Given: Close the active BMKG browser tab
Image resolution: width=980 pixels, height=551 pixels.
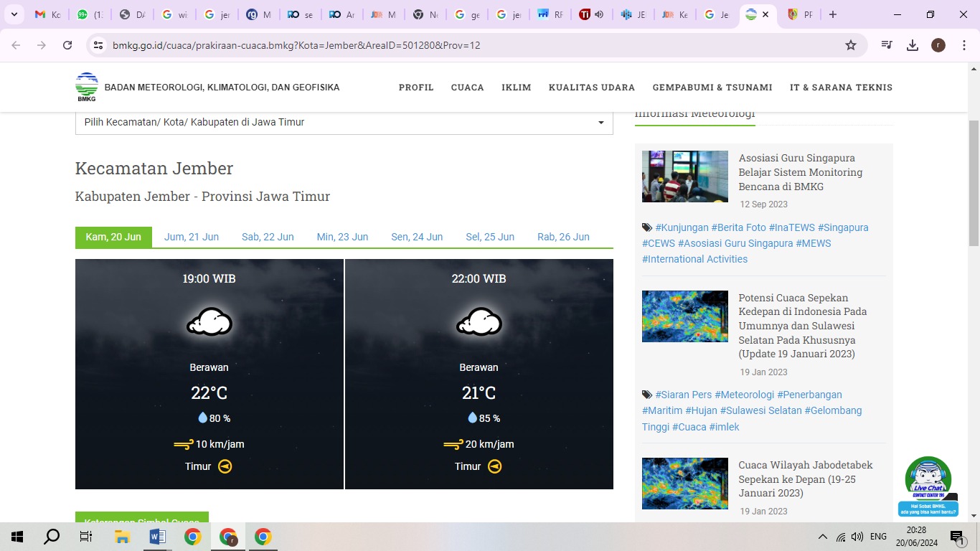Looking at the screenshot, I should coord(765,14).
